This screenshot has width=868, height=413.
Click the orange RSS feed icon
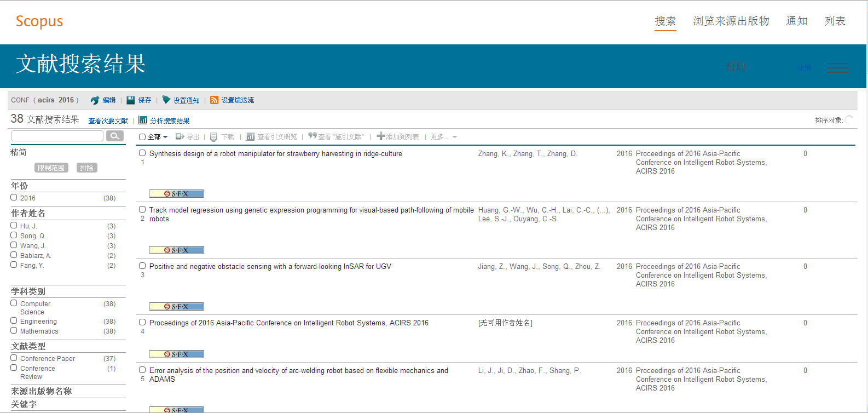[x=215, y=100]
